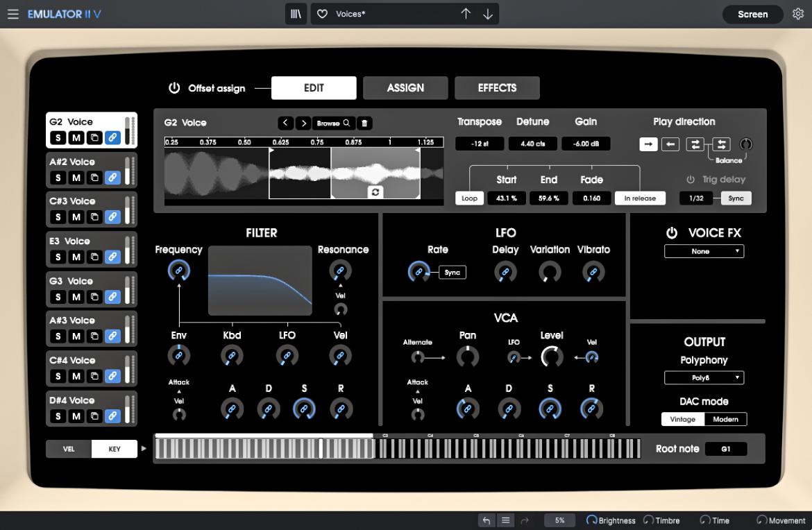Click the In release button

(640, 198)
